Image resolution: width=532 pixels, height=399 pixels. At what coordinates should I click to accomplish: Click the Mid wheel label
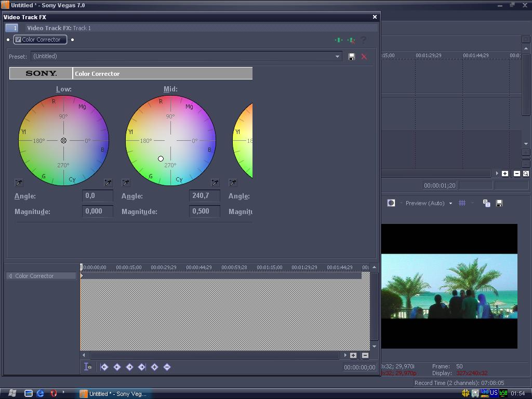click(170, 89)
